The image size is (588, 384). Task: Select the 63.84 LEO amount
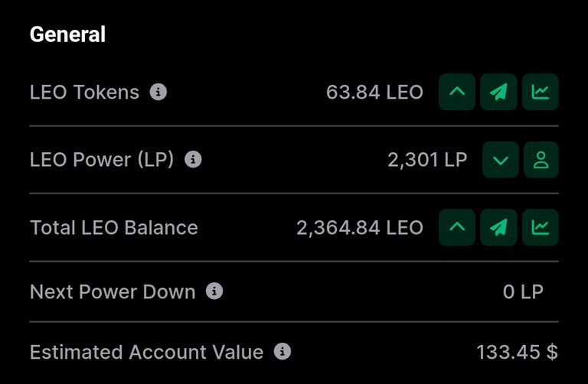[374, 92]
